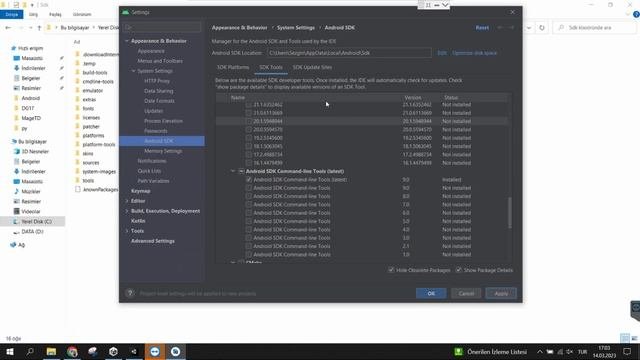The image size is (640, 360).
Task: Collapse Appearance & Behavior in Settings tree
Action: click(127, 41)
